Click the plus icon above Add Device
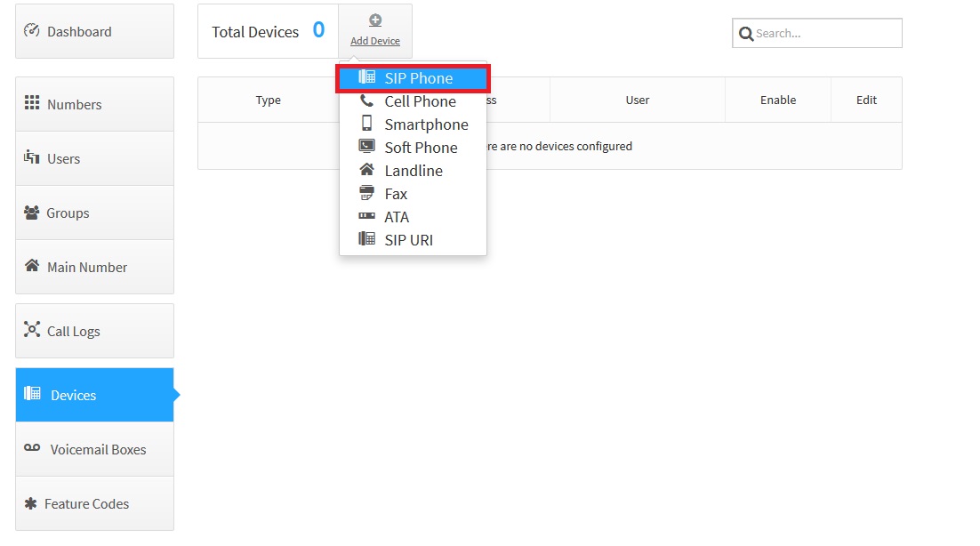980x546 pixels. (374, 20)
